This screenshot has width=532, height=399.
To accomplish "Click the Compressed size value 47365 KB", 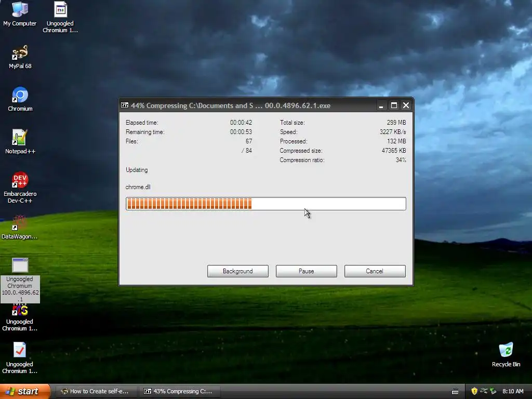I will tap(394, 150).
